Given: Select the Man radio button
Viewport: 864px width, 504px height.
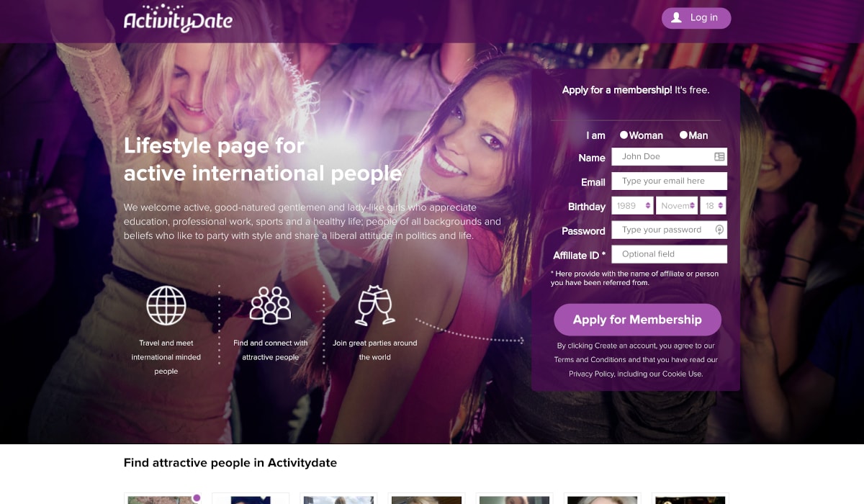Looking at the screenshot, I should pos(683,135).
